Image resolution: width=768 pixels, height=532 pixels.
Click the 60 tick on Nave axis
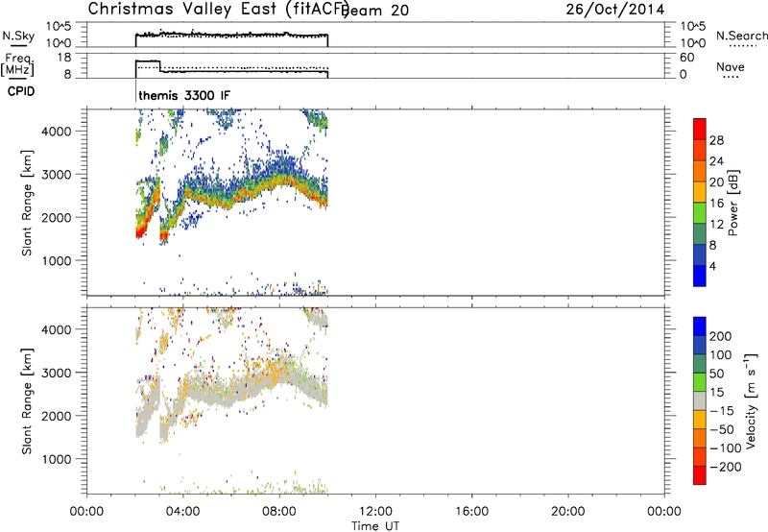click(x=687, y=58)
